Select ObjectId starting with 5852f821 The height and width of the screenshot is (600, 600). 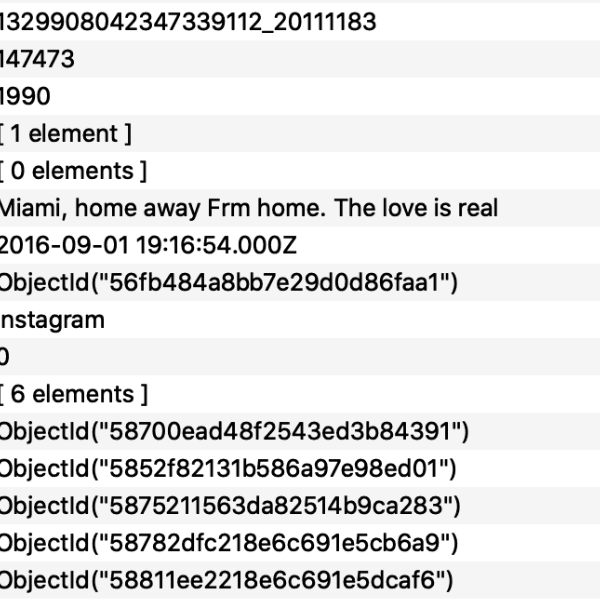point(228,468)
